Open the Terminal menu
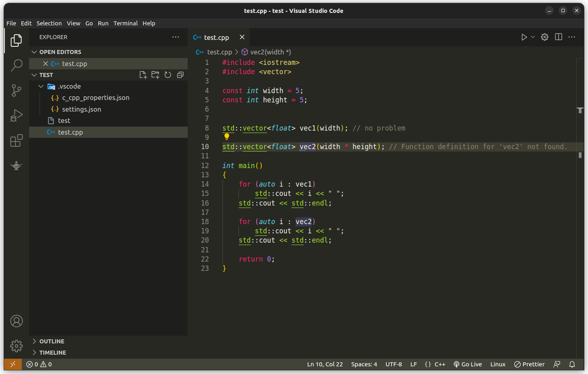 125,23
